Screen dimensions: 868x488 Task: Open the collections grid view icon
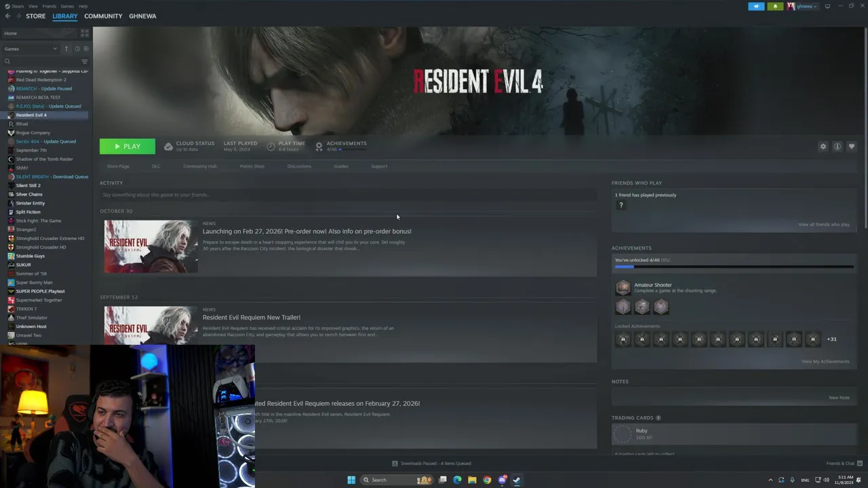pyautogui.click(x=84, y=33)
